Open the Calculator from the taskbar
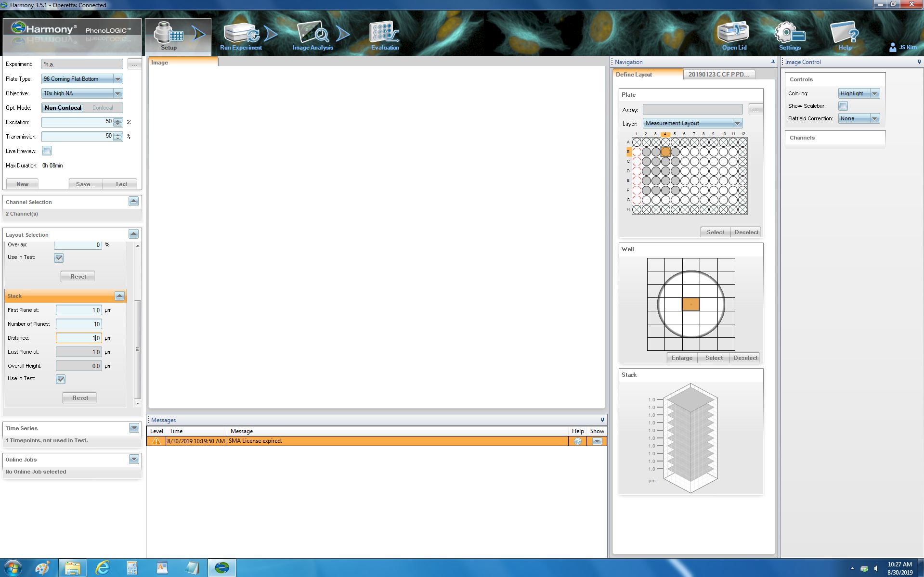The image size is (924, 577). click(132, 568)
